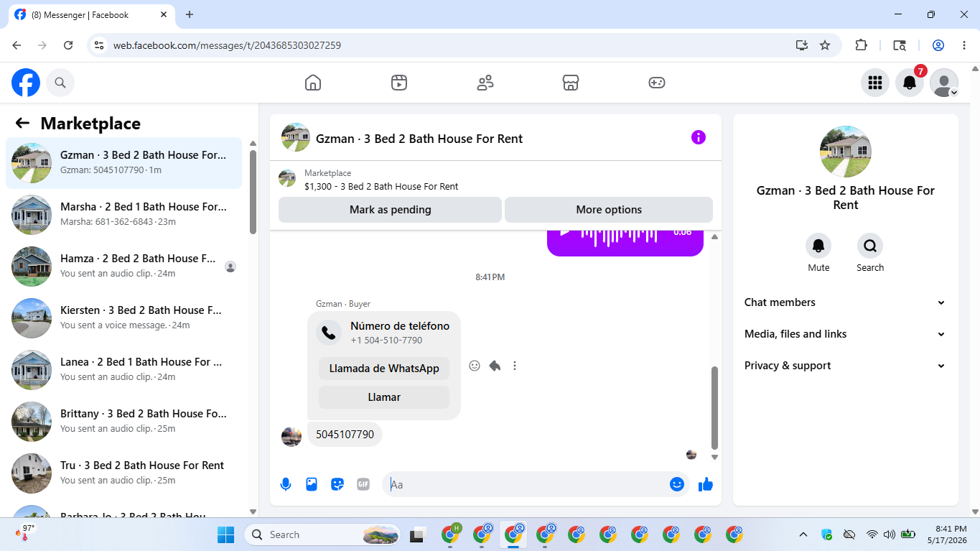Viewport: 980px width, 551px height.
Task: Bookmark this tab with star icon
Action: click(x=825, y=45)
